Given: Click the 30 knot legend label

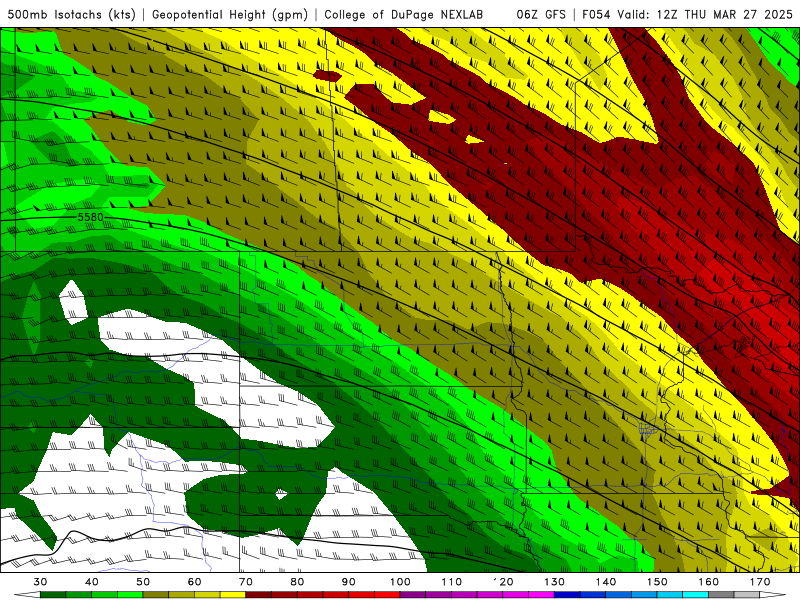Looking at the screenshot, I should coord(40,582).
